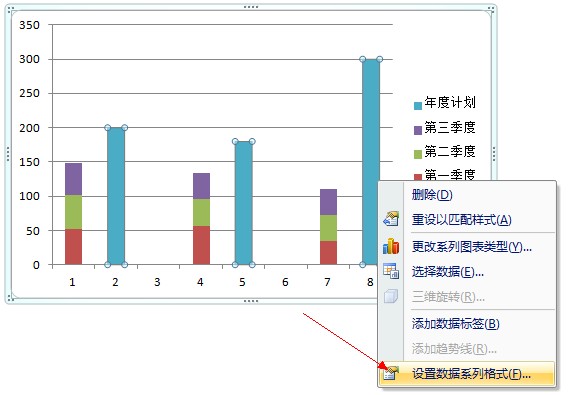Click the 350 value on vertical axis
Viewport: 581px width, 395px height.
pos(29,25)
